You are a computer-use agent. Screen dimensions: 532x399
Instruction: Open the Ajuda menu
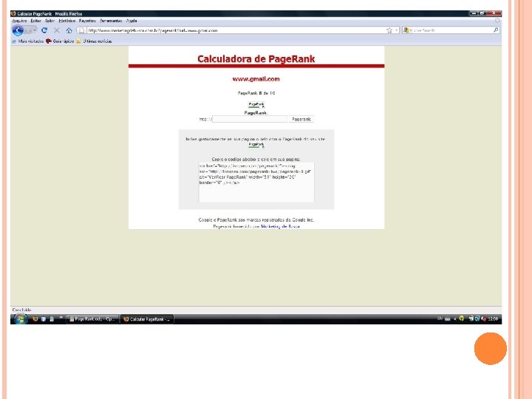point(132,21)
